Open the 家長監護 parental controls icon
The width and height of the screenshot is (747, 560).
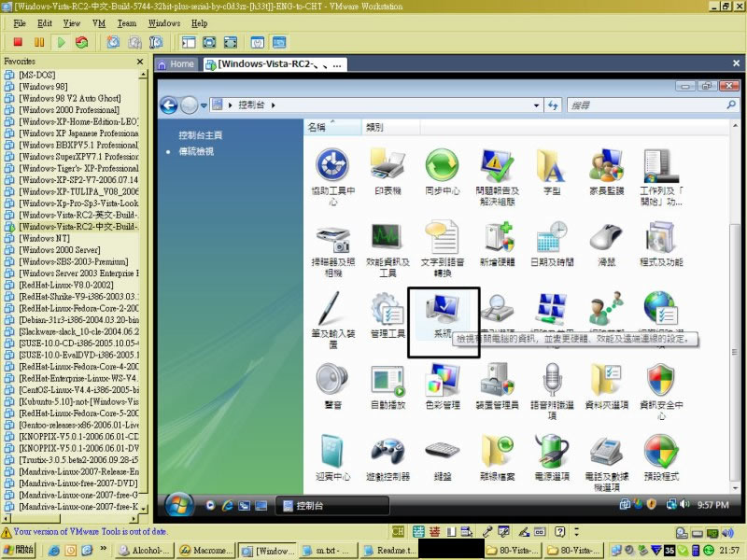[606, 172]
